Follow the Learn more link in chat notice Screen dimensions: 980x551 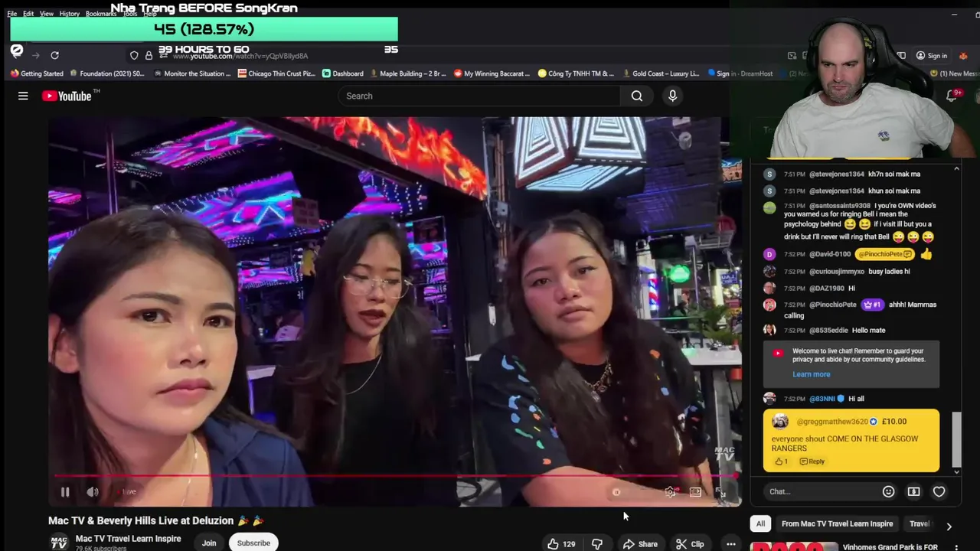click(811, 374)
